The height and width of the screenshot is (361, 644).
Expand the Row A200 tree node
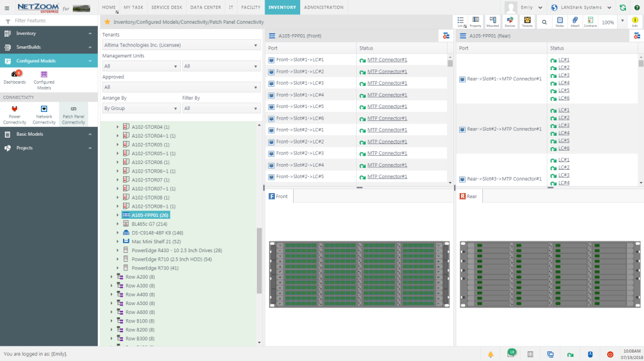(x=111, y=277)
